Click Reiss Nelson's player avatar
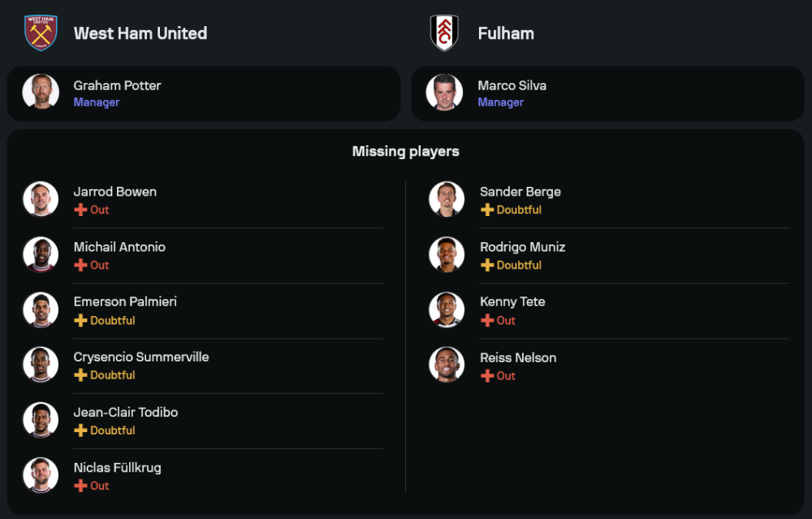 pos(447,365)
